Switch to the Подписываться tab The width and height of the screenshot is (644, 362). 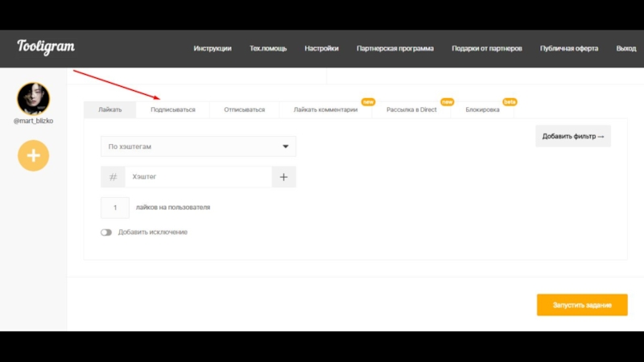coord(173,109)
